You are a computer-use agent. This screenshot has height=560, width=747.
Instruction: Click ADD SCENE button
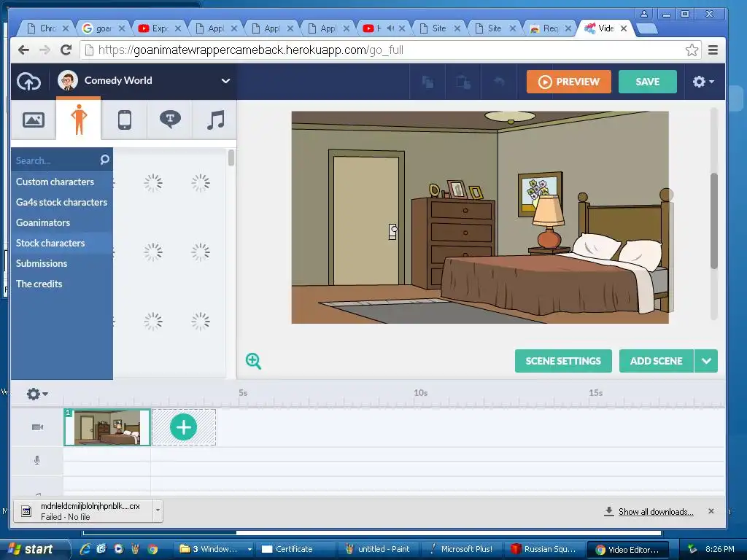(x=656, y=361)
